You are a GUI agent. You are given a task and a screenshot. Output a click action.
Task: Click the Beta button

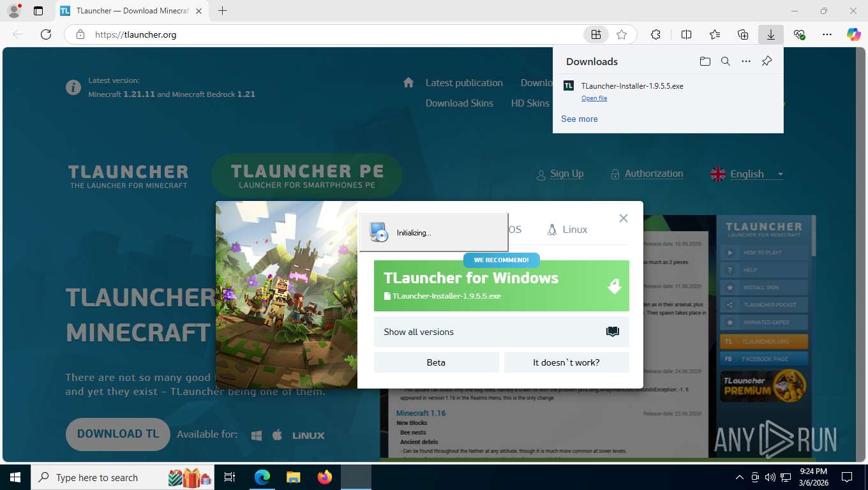pyautogui.click(x=437, y=362)
